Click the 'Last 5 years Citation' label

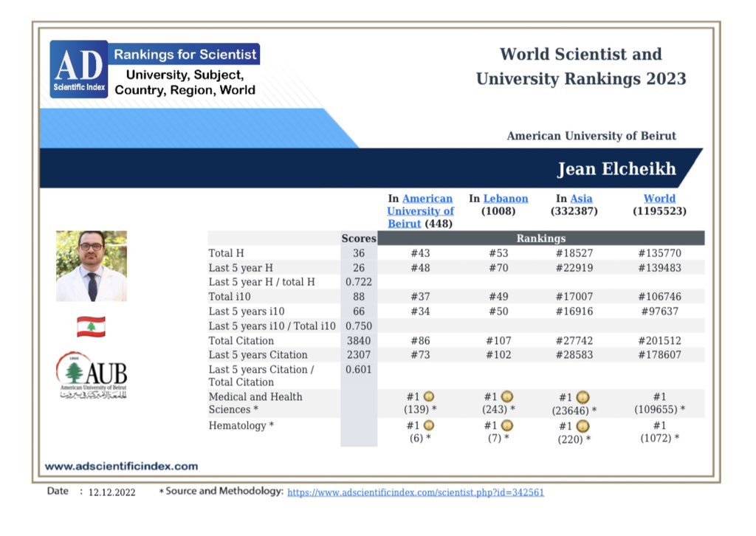click(258, 355)
